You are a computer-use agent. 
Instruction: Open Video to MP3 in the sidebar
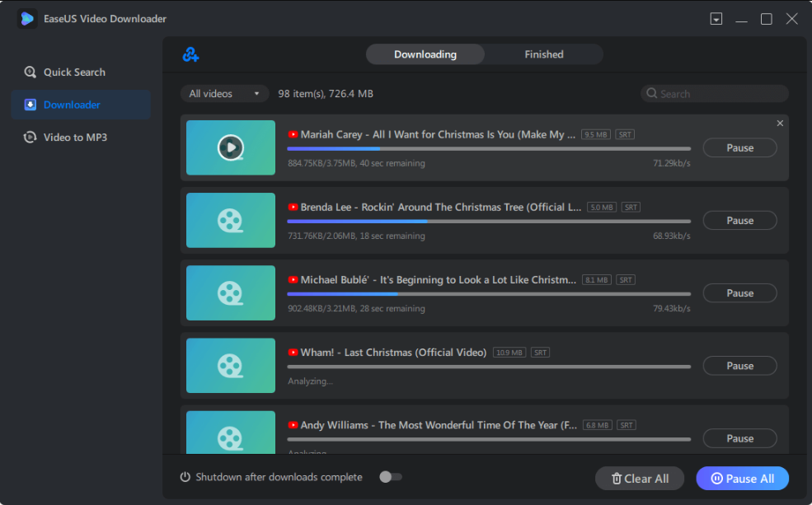[75, 138]
